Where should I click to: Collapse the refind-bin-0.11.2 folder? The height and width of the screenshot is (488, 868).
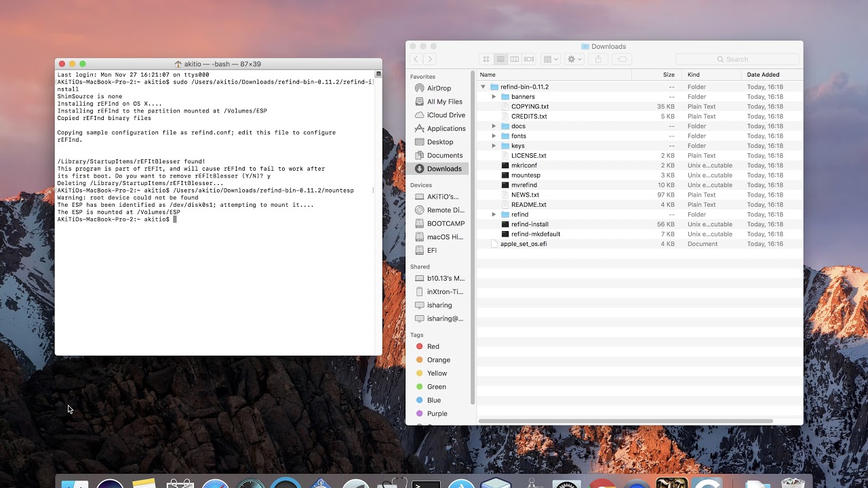(x=484, y=87)
